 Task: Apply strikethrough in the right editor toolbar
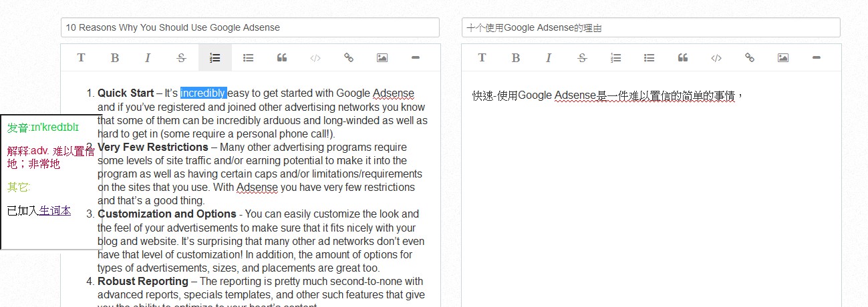[582, 58]
